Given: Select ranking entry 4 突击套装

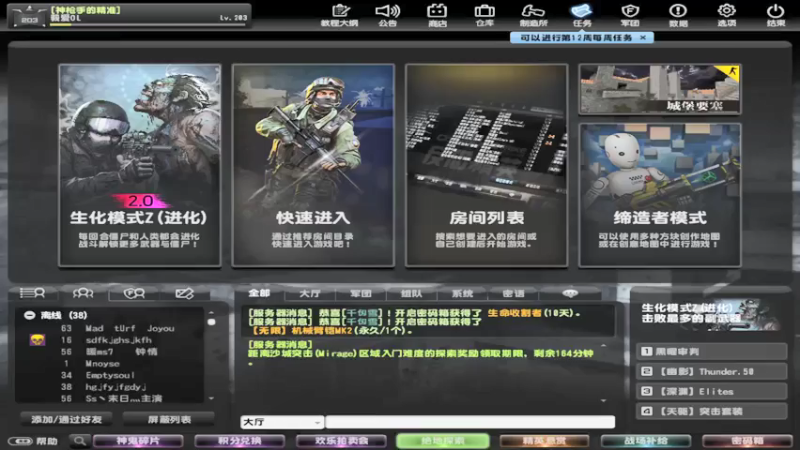Looking at the screenshot, I should [711, 411].
